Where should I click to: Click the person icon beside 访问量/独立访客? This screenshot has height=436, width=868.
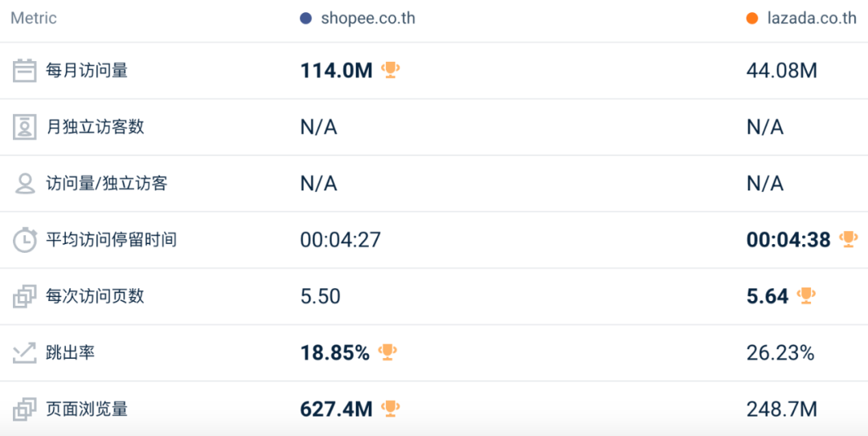click(24, 184)
